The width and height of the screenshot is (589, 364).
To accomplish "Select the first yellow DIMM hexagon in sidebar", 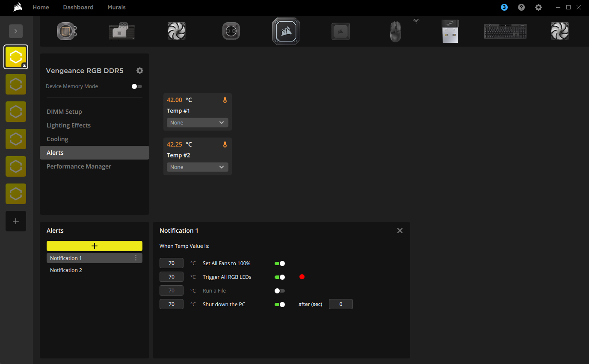I will [x=16, y=57].
